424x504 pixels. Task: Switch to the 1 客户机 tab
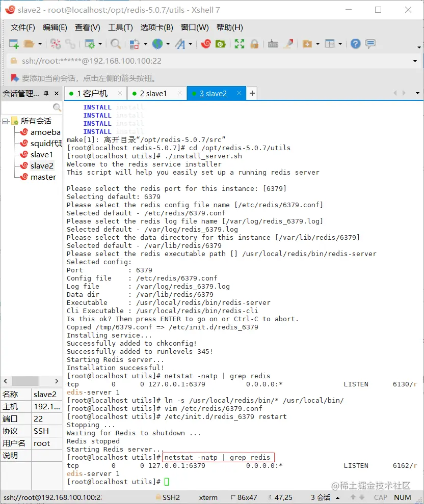tap(95, 94)
